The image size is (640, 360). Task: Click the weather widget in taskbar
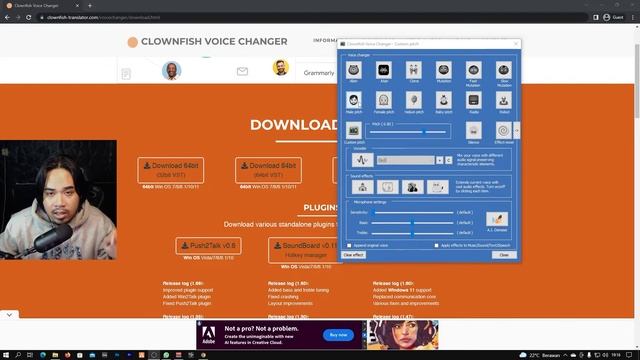[x=541, y=355]
